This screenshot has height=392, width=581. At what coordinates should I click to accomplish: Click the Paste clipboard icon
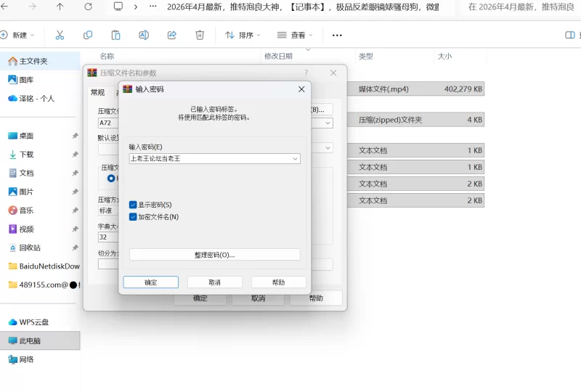coord(116,35)
